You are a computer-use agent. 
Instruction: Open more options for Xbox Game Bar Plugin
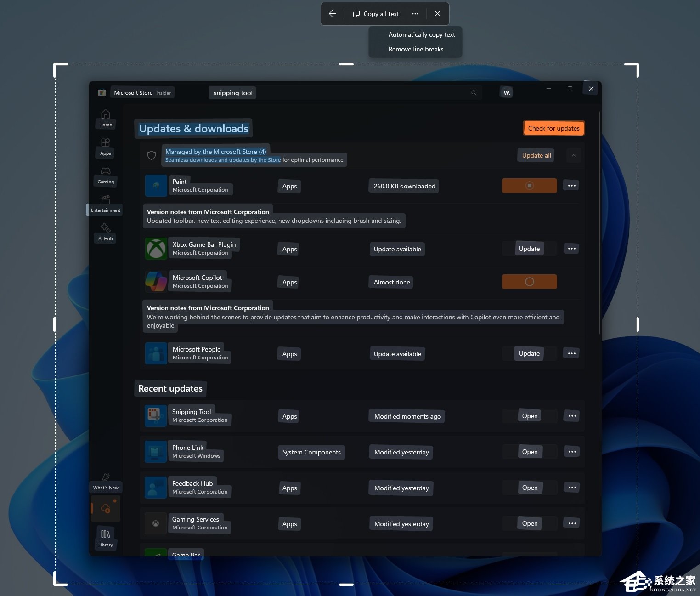(572, 249)
